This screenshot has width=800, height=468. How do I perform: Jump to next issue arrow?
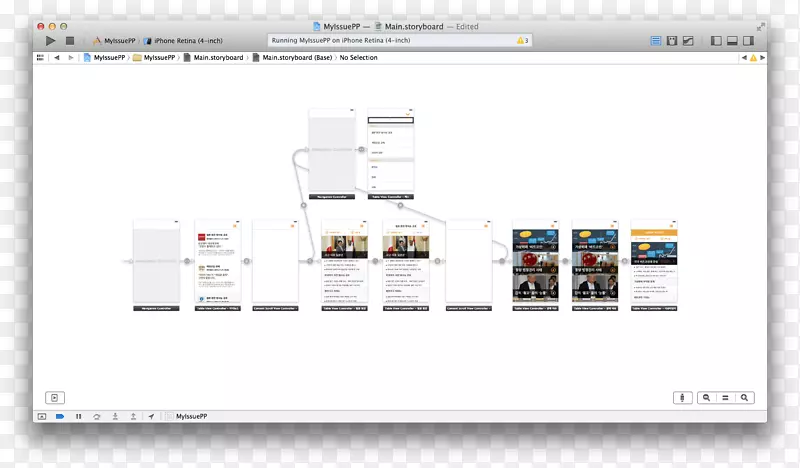[x=762, y=58]
